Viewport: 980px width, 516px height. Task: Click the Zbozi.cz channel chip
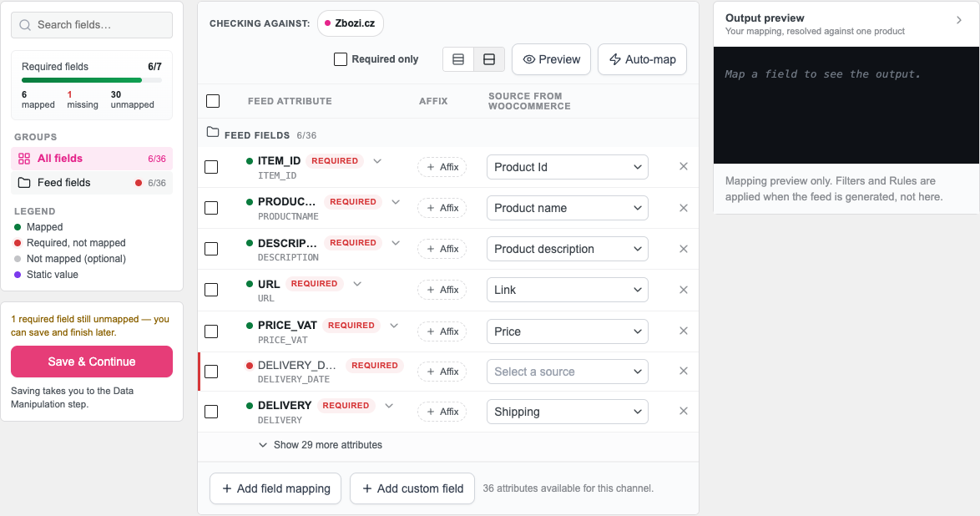tap(351, 23)
